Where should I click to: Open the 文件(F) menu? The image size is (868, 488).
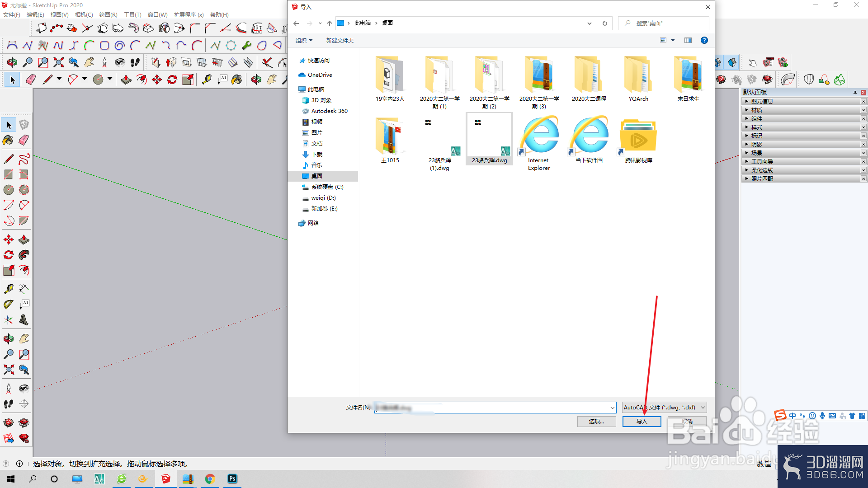[12, 15]
